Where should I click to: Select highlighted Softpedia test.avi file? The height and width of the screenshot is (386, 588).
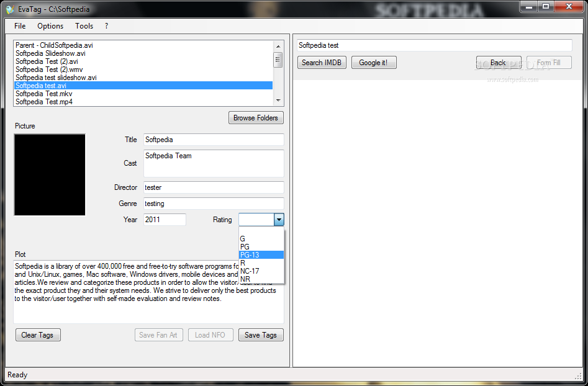pos(143,86)
